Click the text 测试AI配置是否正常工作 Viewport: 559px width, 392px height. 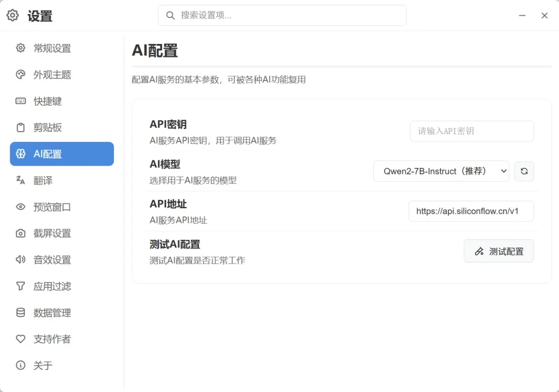click(197, 260)
